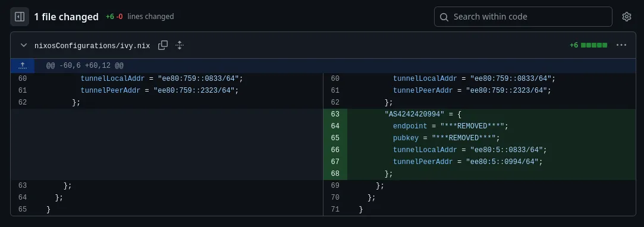Click the "1 file changed" heading

click(x=66, y=17)
